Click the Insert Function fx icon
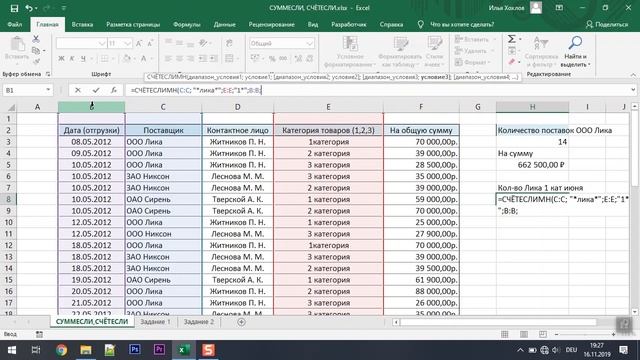The width and height of the screenshot is (640, 360). (113, 90)
